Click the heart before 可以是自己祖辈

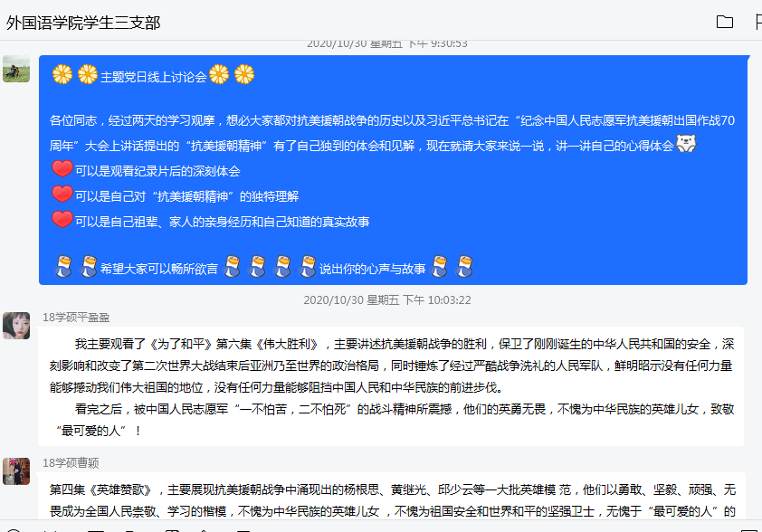tap(62, 220)
